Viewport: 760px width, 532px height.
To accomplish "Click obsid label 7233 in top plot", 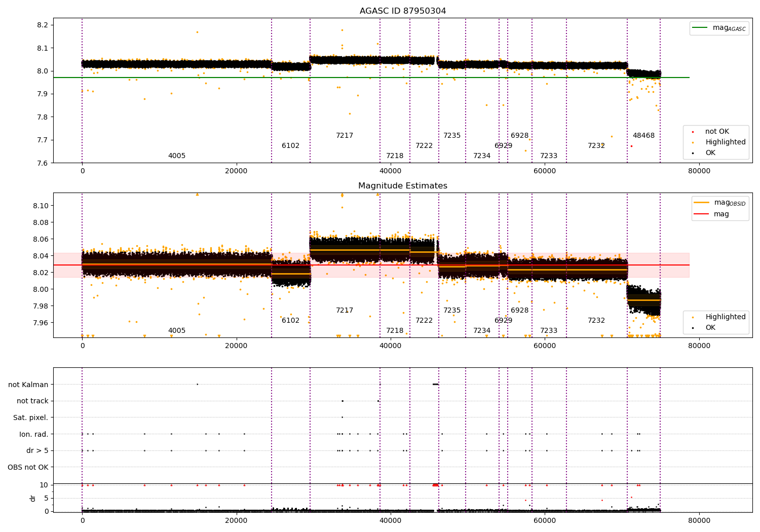I will pos(549,156).
